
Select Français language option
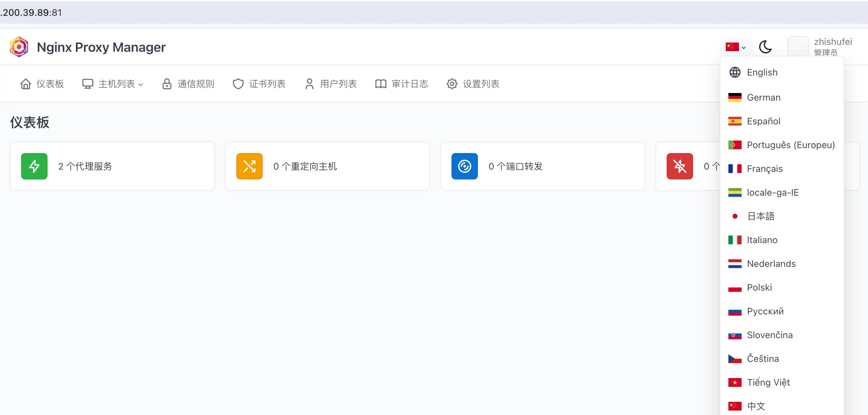782,169
